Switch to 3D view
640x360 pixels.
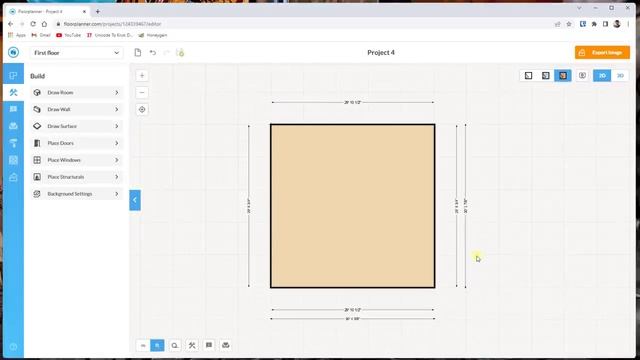[x=620, y=76]
